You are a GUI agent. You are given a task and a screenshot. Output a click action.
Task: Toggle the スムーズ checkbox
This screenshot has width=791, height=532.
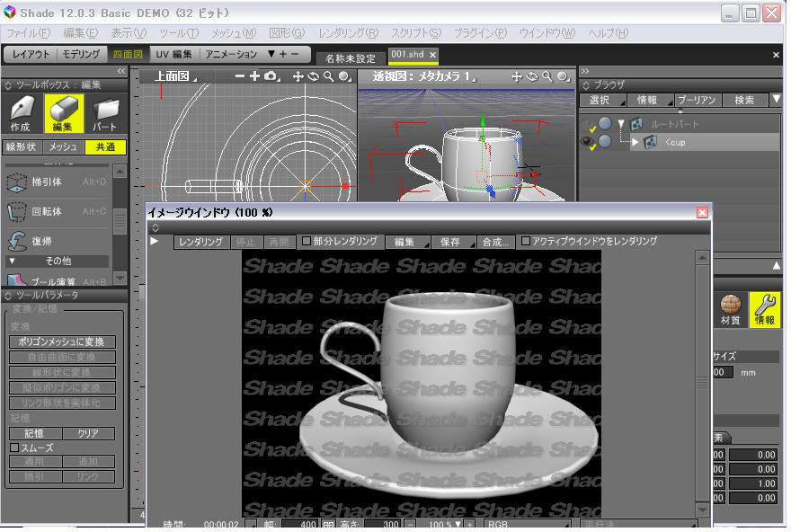click(14, 448)
